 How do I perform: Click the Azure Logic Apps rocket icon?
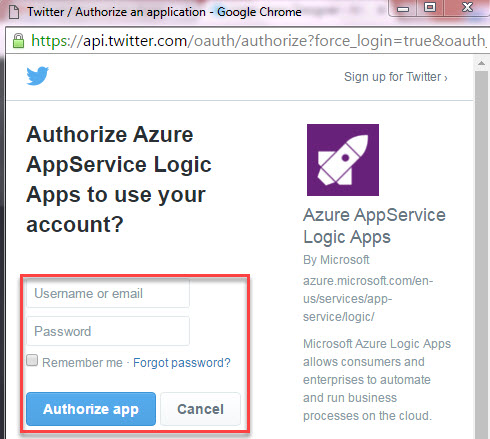click(x=343, y=160)
